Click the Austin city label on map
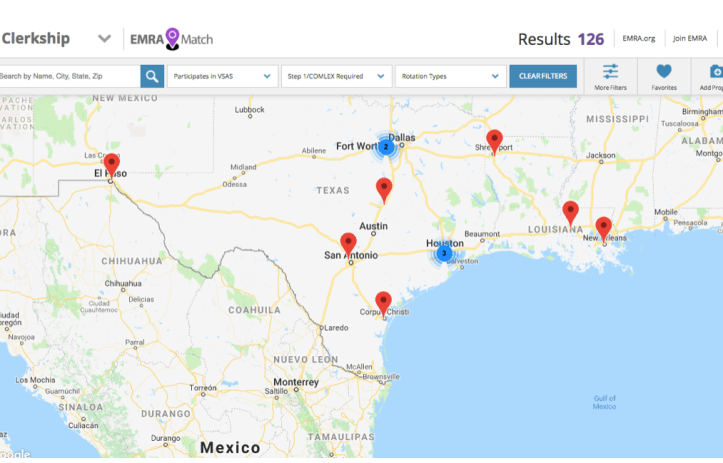 373,226
